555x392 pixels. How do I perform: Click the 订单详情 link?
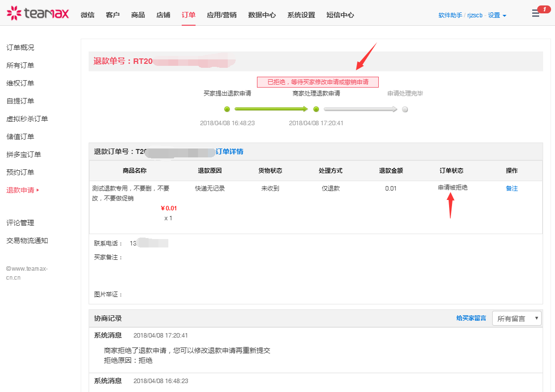click(x=229, y=151)
